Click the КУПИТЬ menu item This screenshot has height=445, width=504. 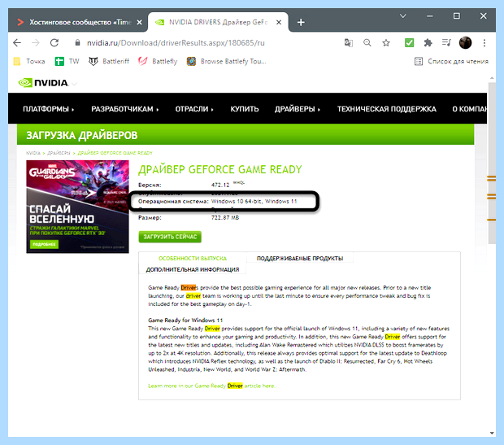click(x=245, y=109)
